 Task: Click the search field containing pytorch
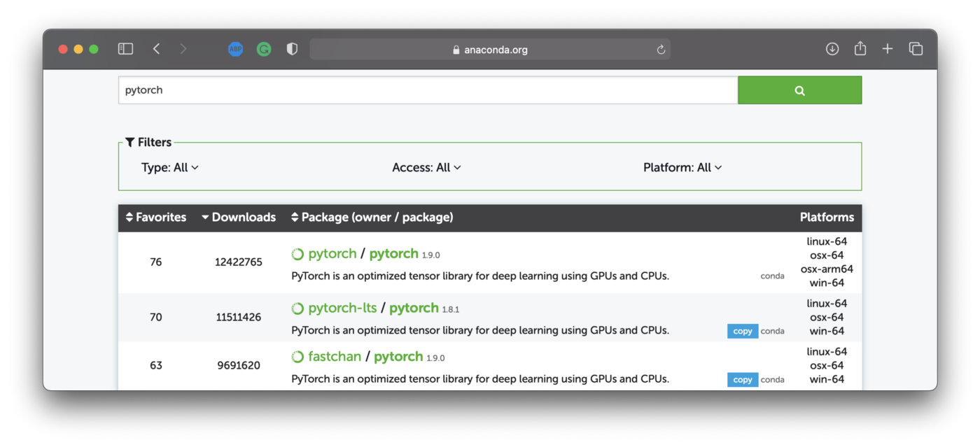428,90
